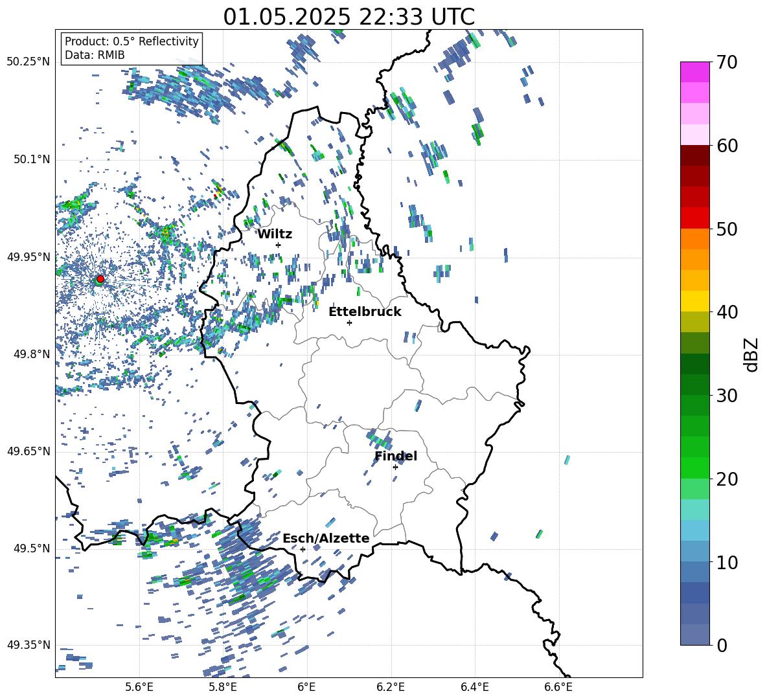
Task: Click the cross marker under Ettelbruck
Action: [x=349, y=322]
